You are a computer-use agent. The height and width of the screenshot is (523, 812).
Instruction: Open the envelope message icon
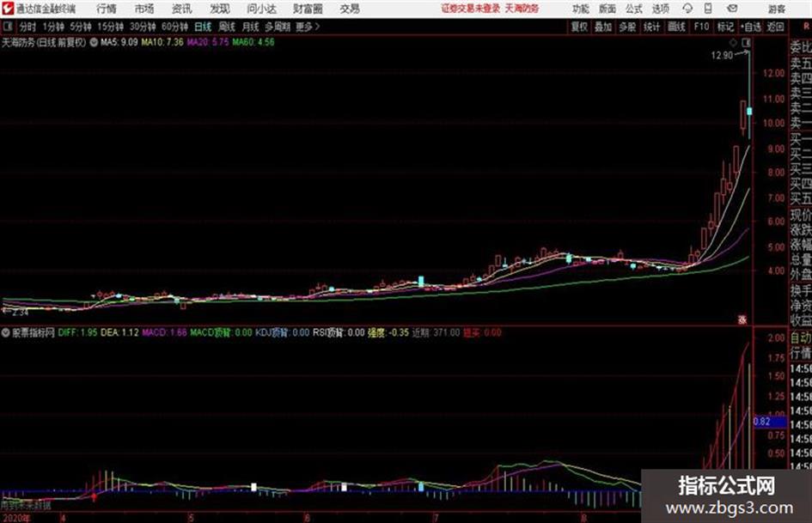coord(732,9)
